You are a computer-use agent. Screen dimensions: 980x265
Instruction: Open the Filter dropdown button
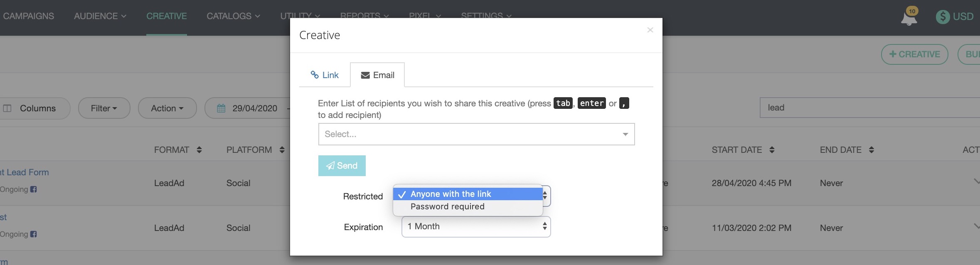click(x=104, y=108)
